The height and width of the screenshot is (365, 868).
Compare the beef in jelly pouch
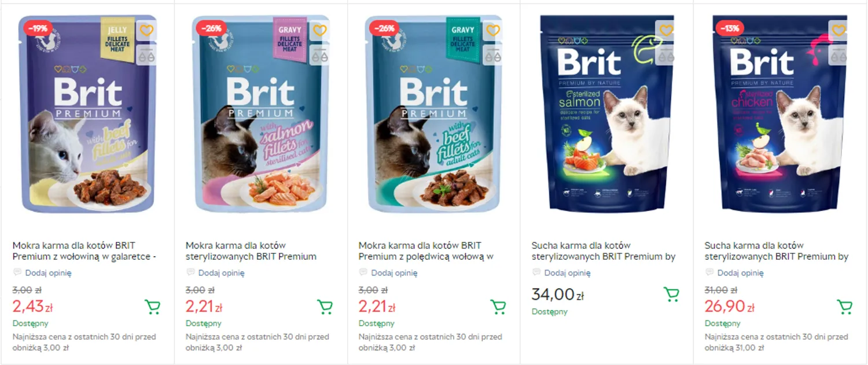click(146, 56)
